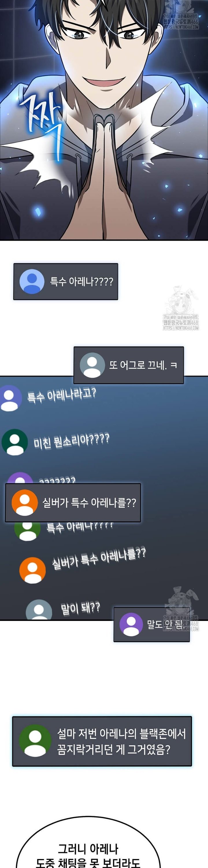Click the gray avatar beside 또 어그로 끄네

tap(92, 365)
